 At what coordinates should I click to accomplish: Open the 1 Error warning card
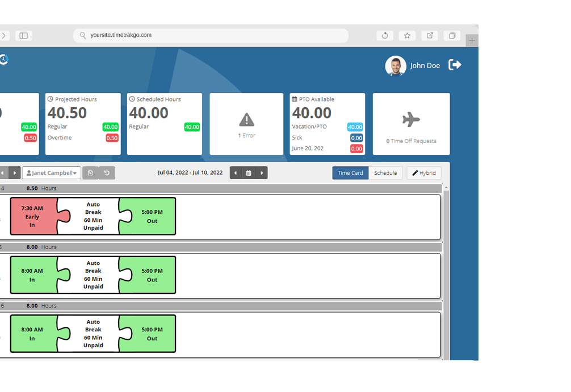(246, 124)
